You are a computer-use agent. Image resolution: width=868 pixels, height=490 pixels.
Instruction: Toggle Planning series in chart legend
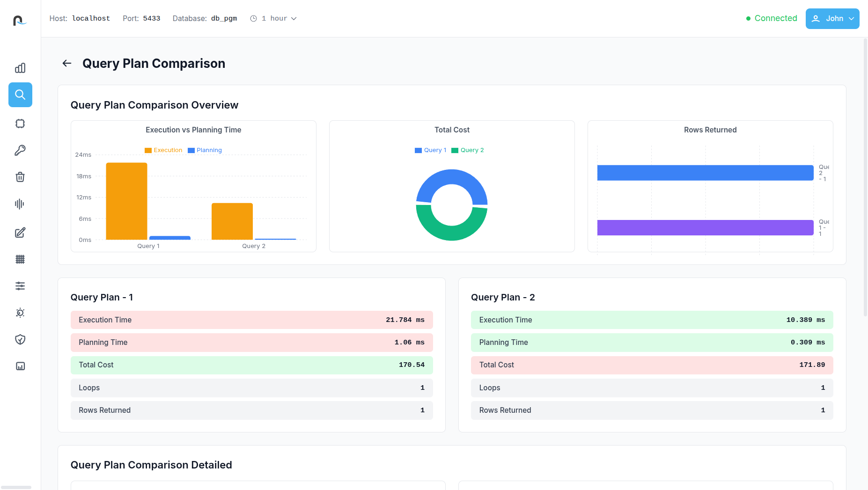(205, 150)
